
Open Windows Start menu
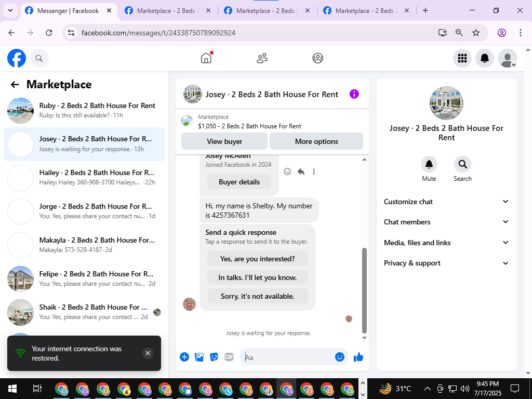(12, 389)
